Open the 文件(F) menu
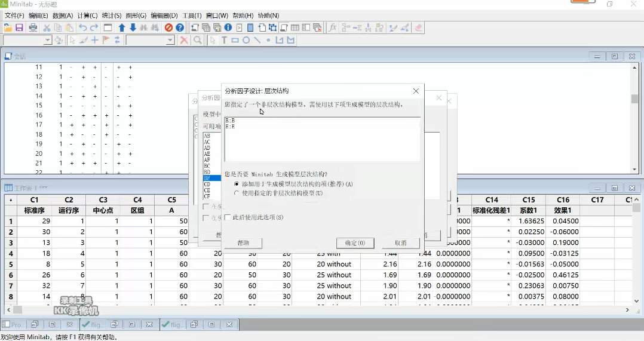This screenshot has height=341, width=644. point(14,16)
